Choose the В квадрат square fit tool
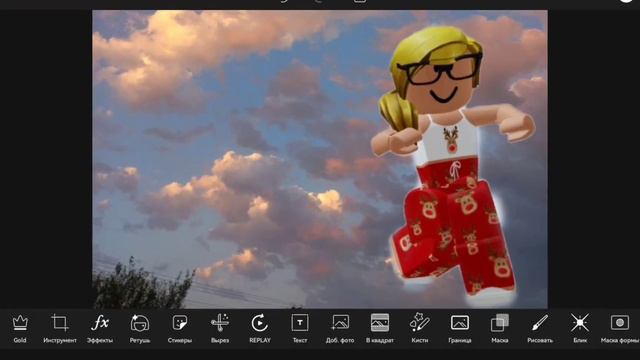Image resolution: width=640 pixels, height=360 pixels. (x=380, y=328)
